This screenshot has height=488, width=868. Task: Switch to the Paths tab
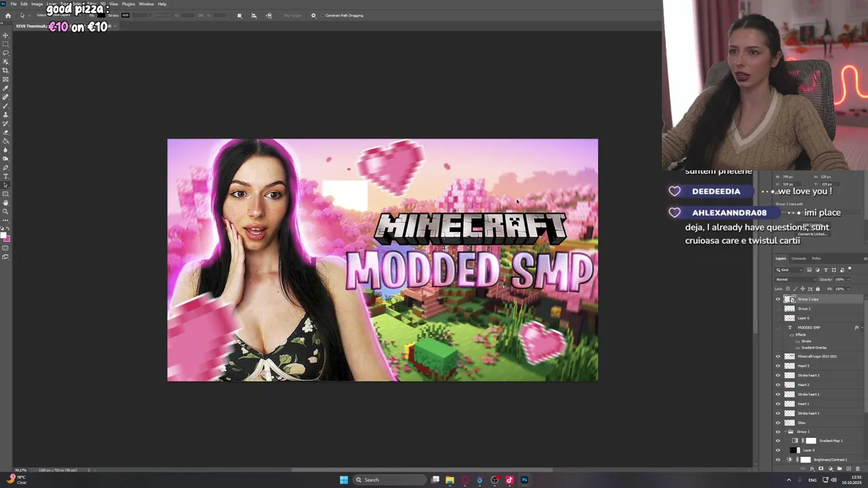[816, 259]
